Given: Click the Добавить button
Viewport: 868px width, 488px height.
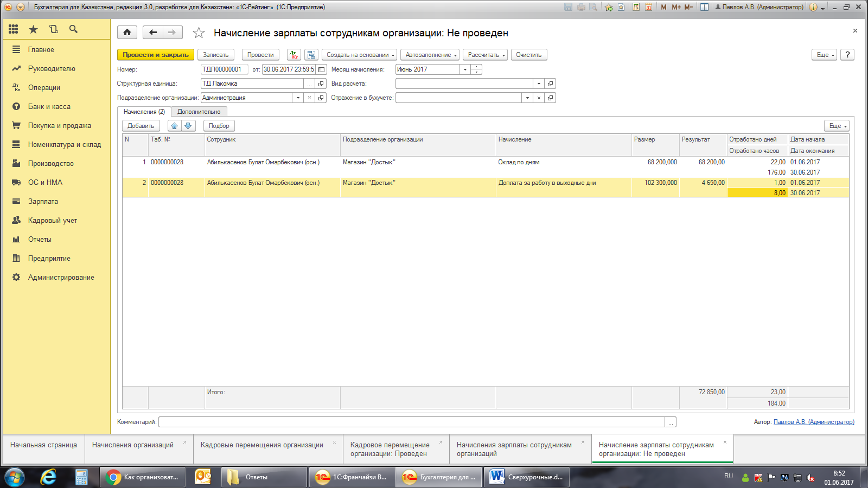Looking at the screenshot, I should pyautogui.click(x=141, y=126).
